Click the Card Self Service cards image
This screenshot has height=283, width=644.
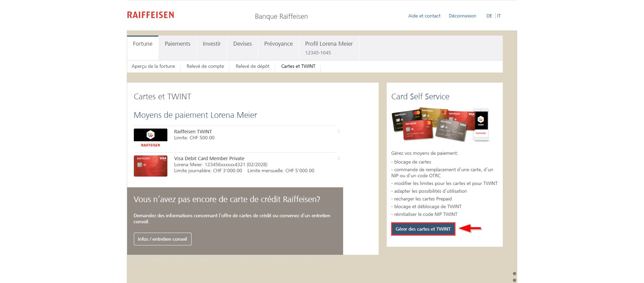coord(440,125)
